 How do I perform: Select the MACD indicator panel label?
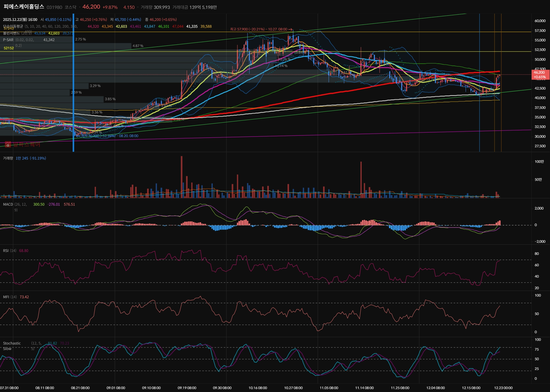pyautogui.click(x=8, y=204)
